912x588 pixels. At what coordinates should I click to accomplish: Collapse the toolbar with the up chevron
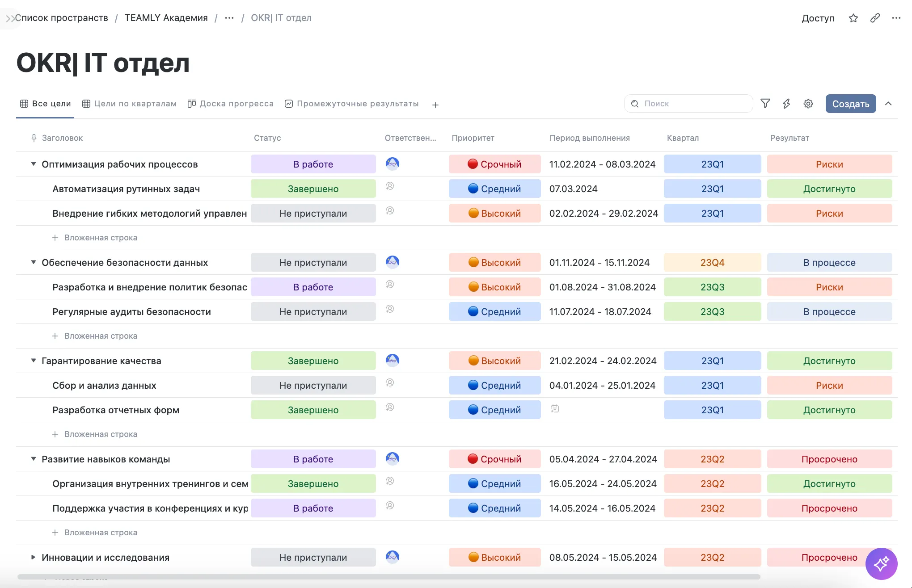point(888,104)
